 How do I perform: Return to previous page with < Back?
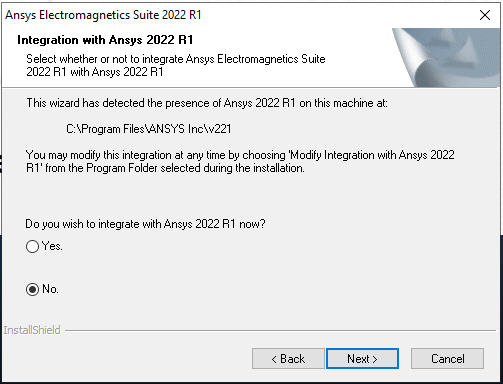click(x=288, y=359)
